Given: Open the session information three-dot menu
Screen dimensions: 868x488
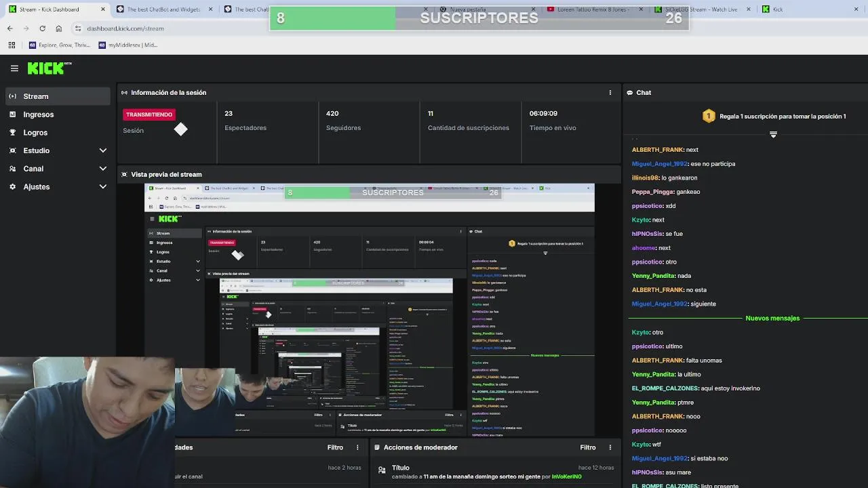Looking at the screenshot, I should click(x=610, y=93).
